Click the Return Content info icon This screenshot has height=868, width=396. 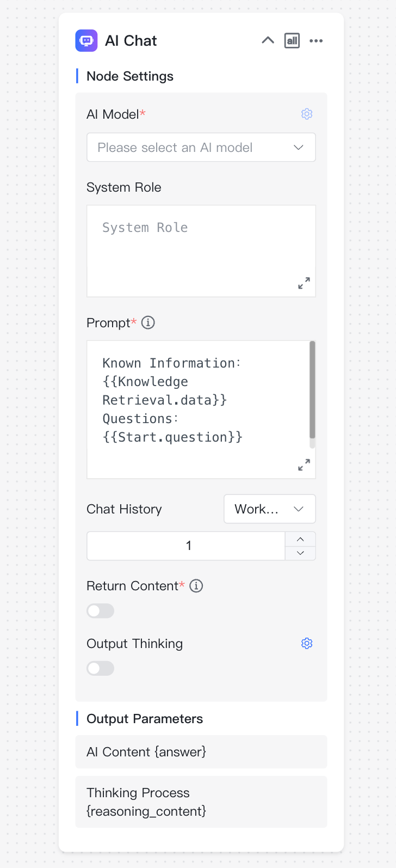196,586
